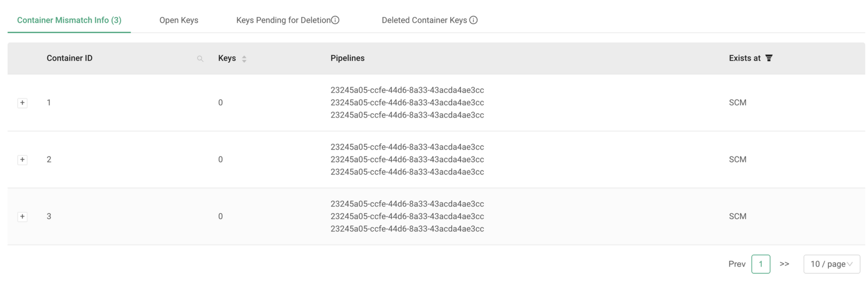Click info icon beside Keys Pending for Deletion
Image resolution: width=868 pixels, height=294 pixels.
[x=335, y=20]
